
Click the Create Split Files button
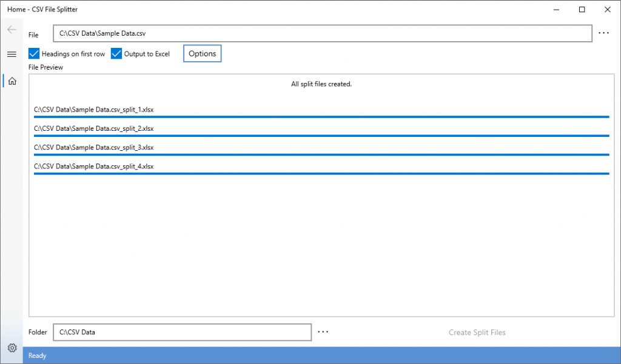477,333
